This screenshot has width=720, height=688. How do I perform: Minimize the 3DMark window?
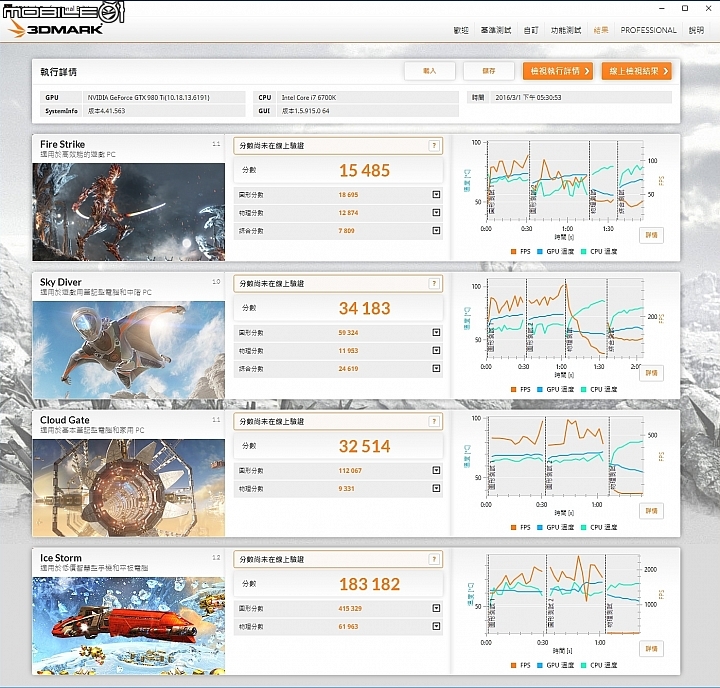(x=662, y=8)
